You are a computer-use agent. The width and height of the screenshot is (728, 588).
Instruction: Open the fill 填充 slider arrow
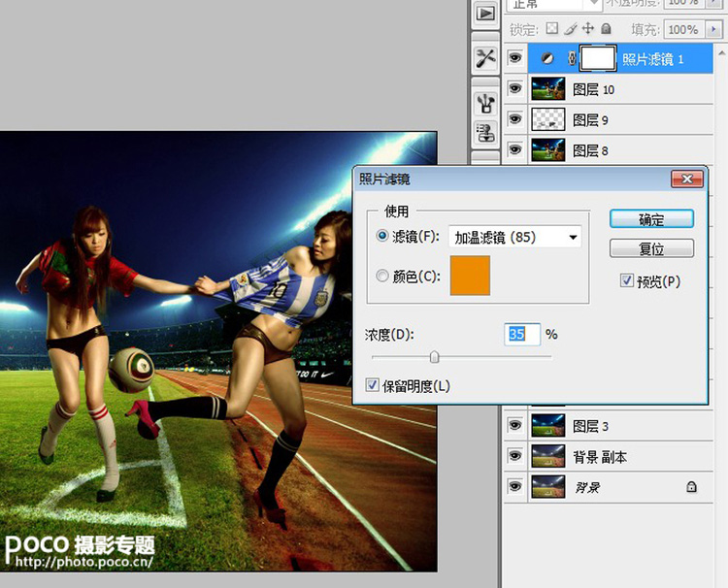tap(713, 29)
